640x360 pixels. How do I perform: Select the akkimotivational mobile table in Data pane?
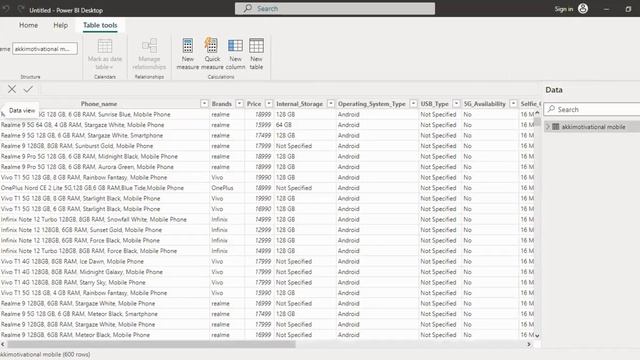tap(593, 127)
